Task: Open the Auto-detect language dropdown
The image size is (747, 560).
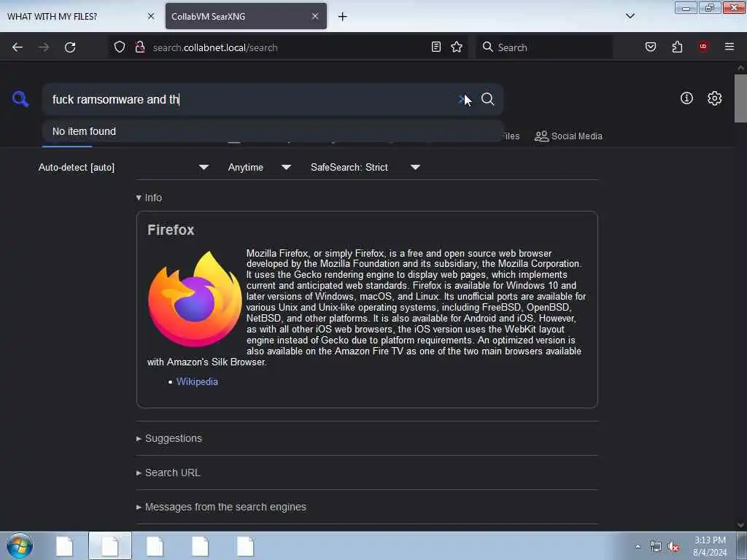Action: (124, 167)
